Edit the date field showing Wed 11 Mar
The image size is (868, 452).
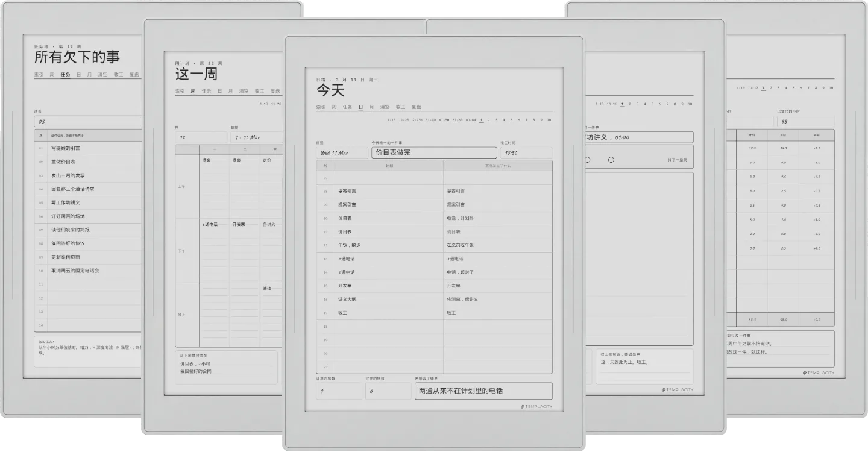click(342, 152)
